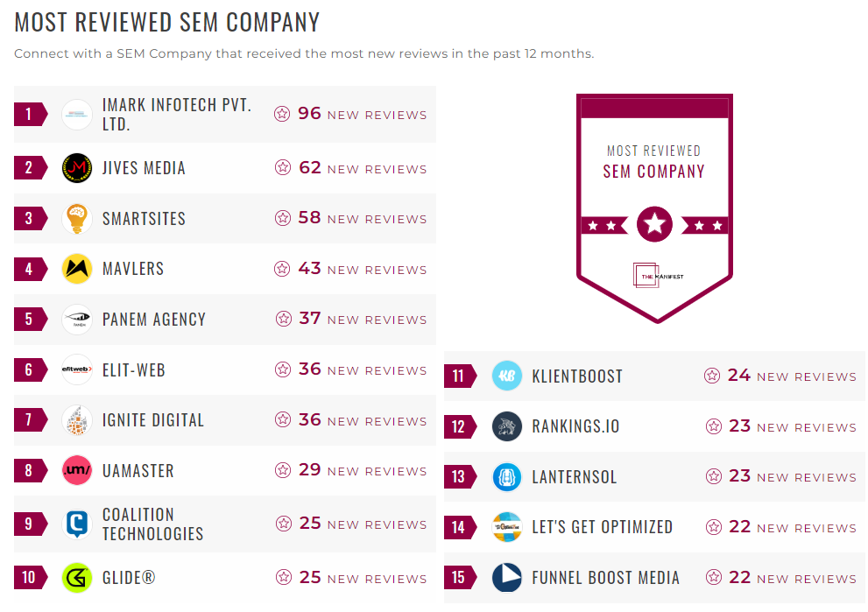Click the UAMASTER pink logo icon
The image size is (868, 612).
coord(77,471)
